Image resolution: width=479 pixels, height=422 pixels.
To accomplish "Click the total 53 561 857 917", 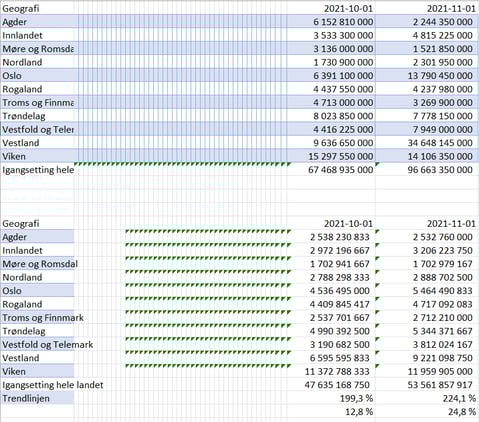I will point(440,385).
